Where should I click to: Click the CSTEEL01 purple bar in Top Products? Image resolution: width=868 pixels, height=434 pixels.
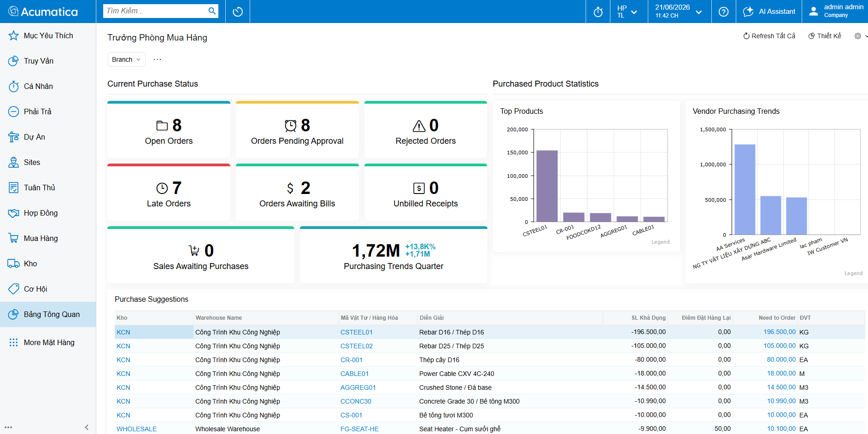547,186
